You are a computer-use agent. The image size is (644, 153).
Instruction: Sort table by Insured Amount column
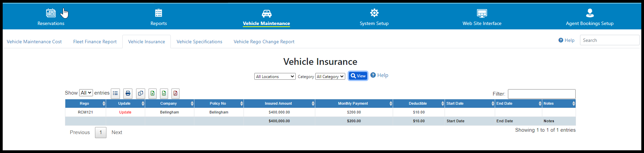tap(279, 104)
